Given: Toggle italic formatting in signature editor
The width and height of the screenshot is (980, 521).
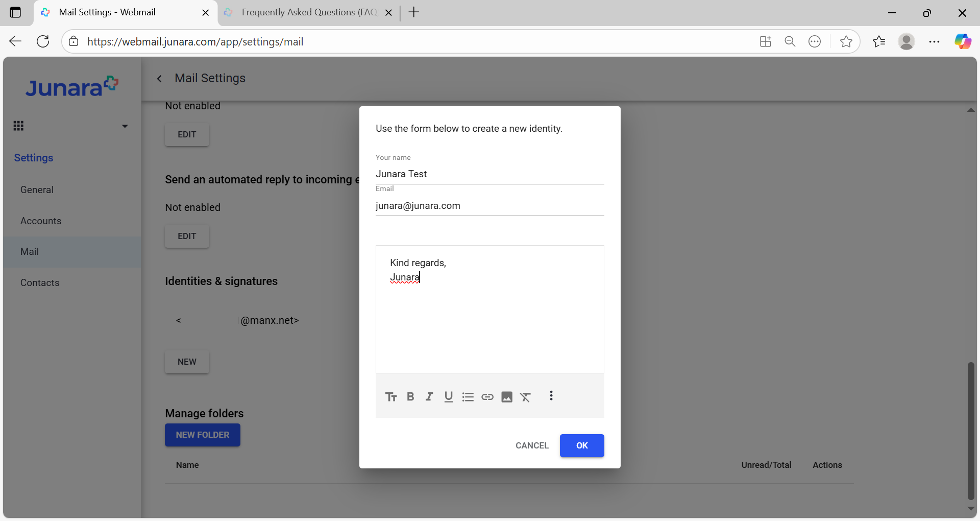Looking at the screenshot, I should pos(429,397).
